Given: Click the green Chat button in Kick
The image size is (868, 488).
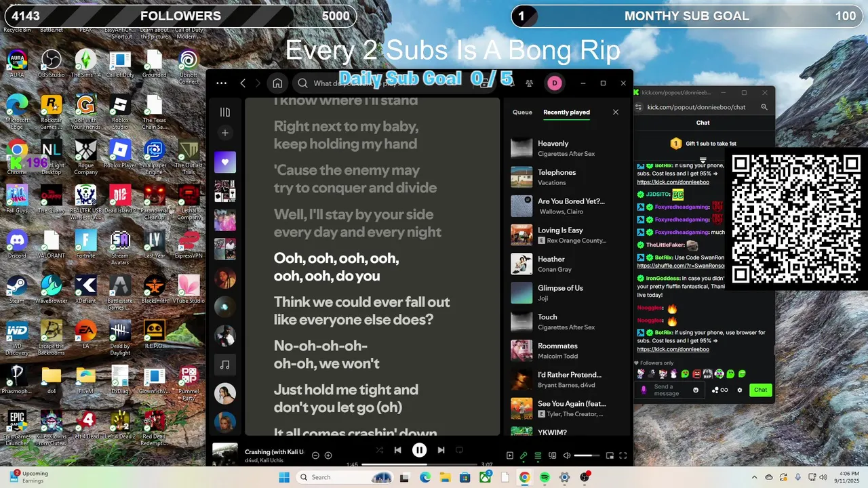Looking at the screenshot, I should 761,390.
